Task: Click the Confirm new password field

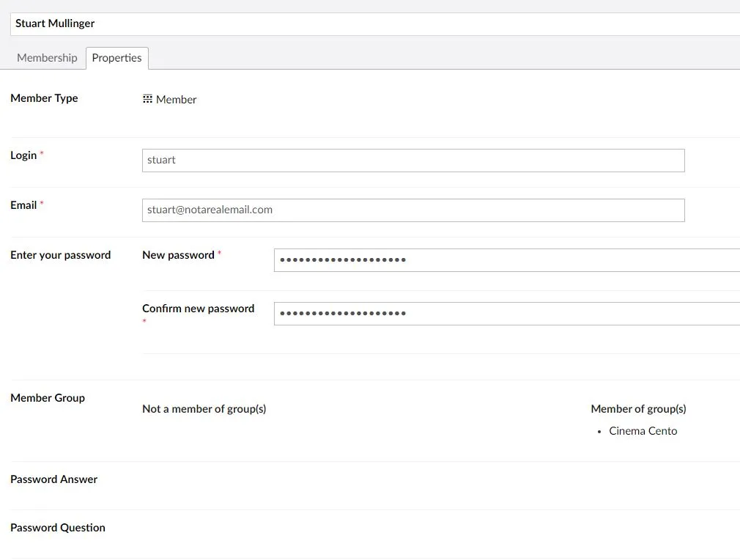Action: click(507, 314)
